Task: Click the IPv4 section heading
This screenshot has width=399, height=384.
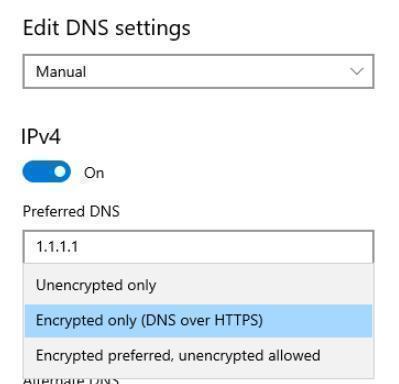Action: [x=41, y=137]
